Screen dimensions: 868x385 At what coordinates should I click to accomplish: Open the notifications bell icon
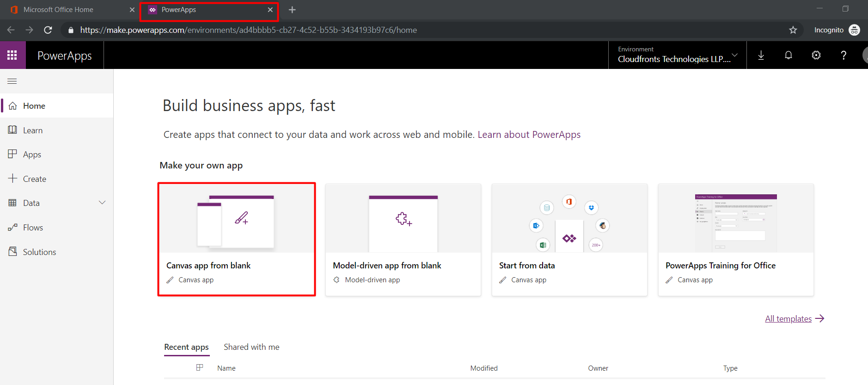789,55
